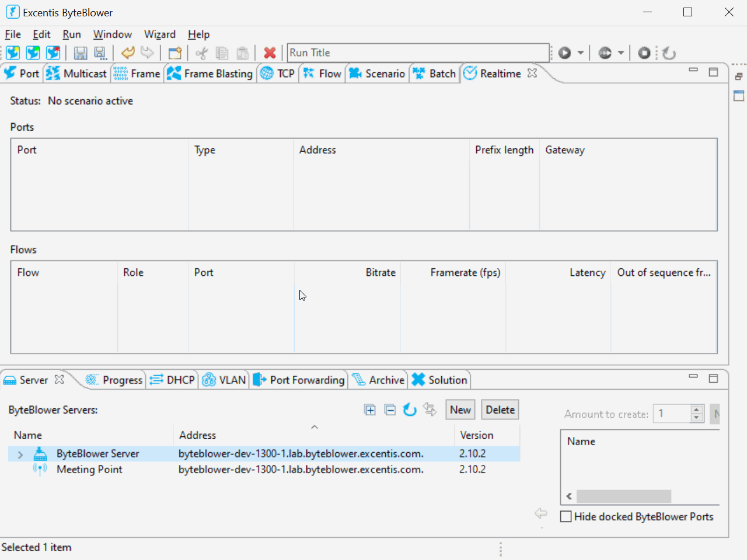Image resolution: width=747 pixels, height=560 pixels.
Task: Switch to the Frame Blasting tab
Action: [x=211, y=73]
